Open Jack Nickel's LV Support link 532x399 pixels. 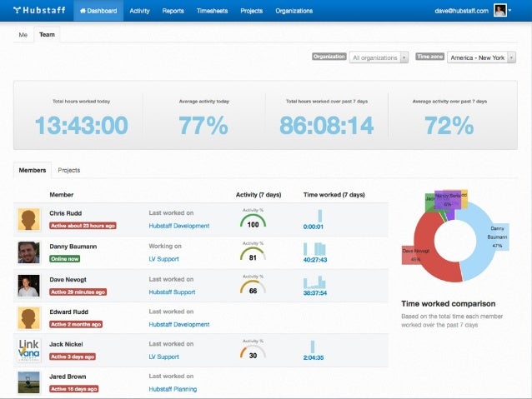pos(164,357)
